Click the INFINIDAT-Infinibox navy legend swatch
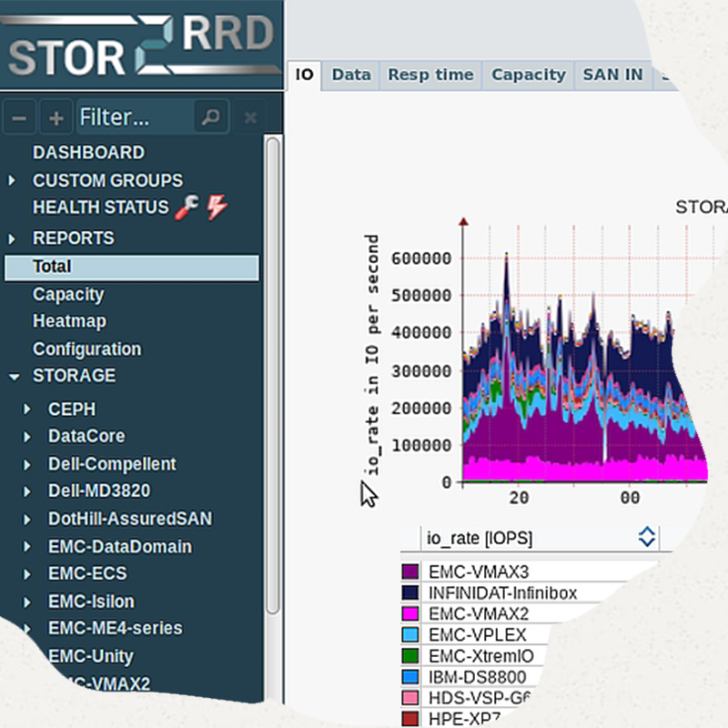Viewport: 728px width, 728px height. 410,592
